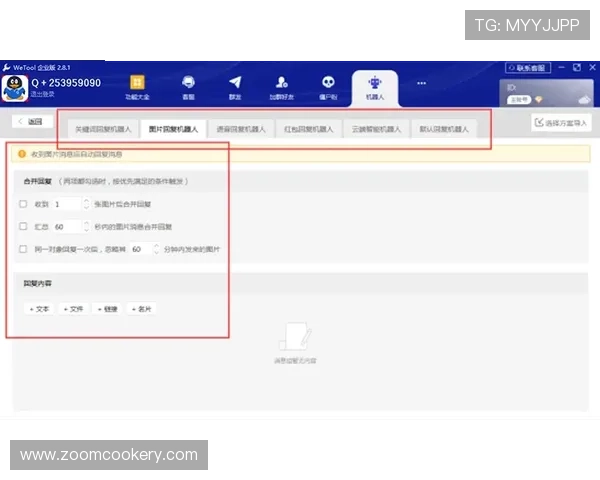Select the 机器人 robot icon tab
The width and height of the screenshot is (600, 480).
click(x=375, y=88)
